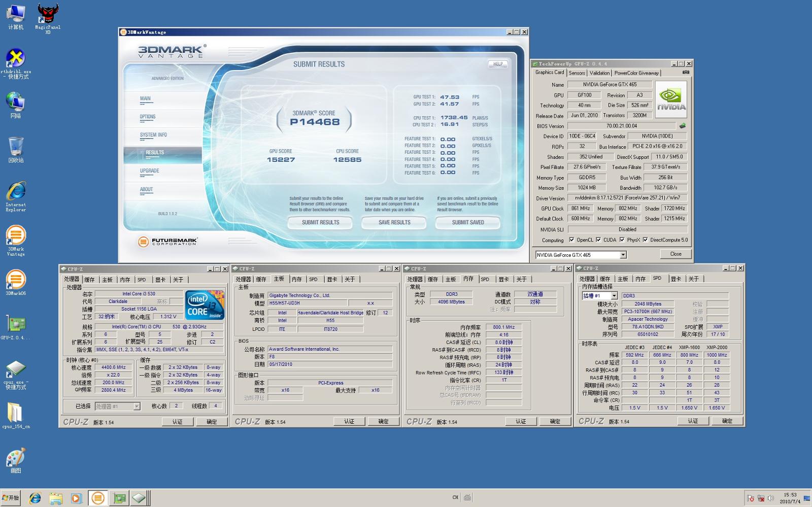Click the volume speaker tray icon
Screen dimensions: 812x507
coord(771,498)
